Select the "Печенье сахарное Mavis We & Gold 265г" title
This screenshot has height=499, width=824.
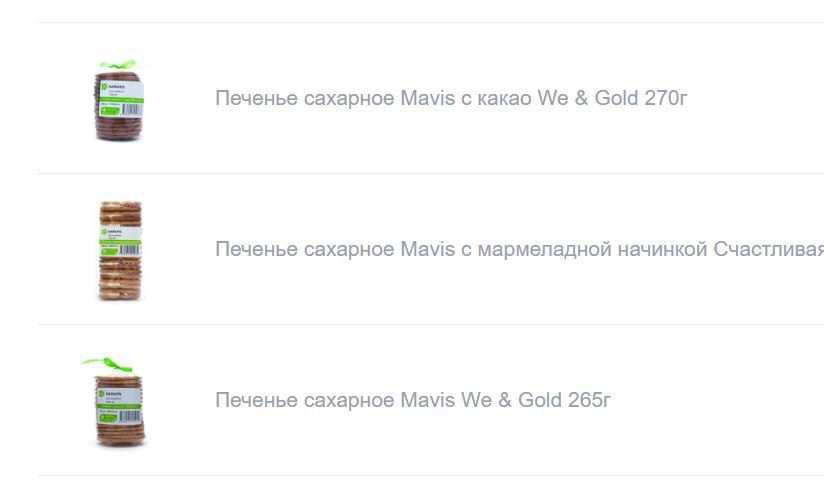(x=413, y=400)
